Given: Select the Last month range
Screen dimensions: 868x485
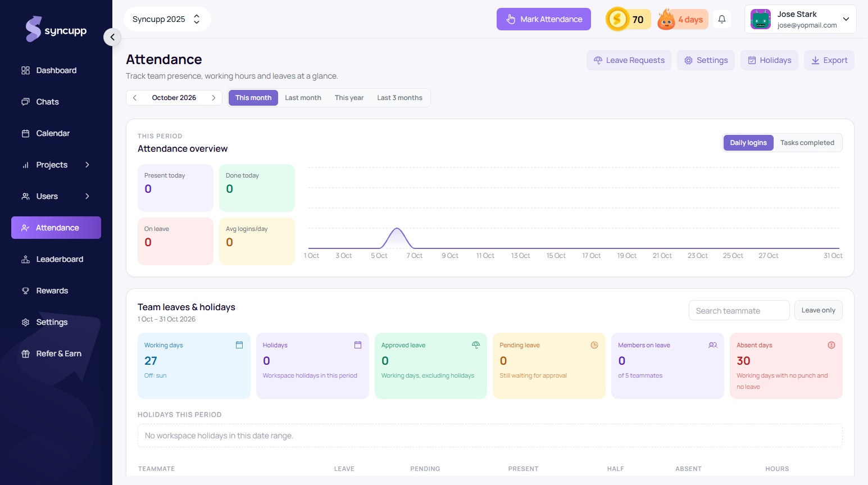Looking at the screenshot, I should pos(303,98).
